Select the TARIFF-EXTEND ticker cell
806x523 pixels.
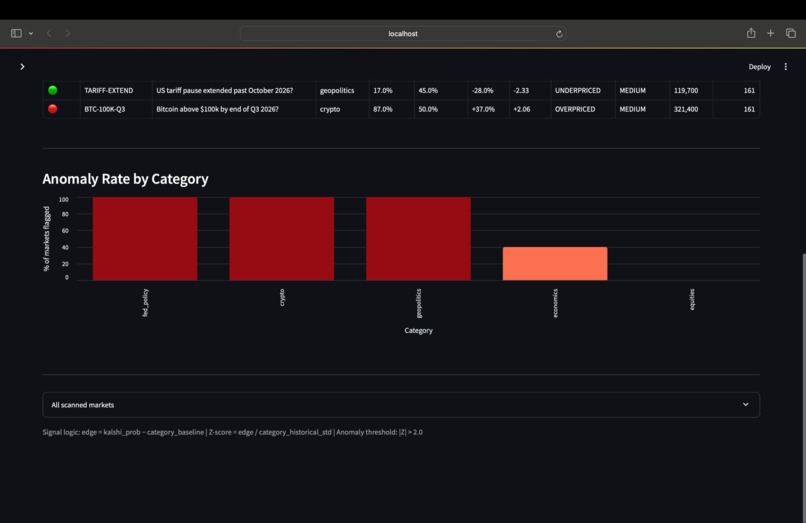(116, 91)
